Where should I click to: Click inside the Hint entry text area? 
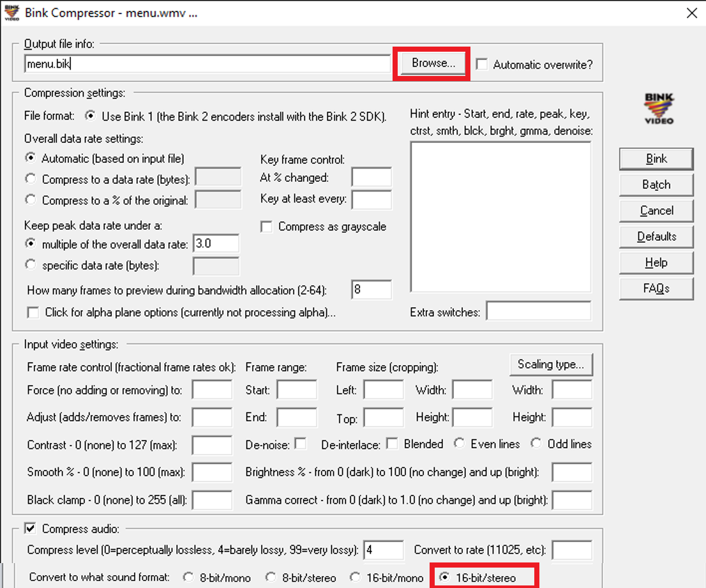[500, 217]
